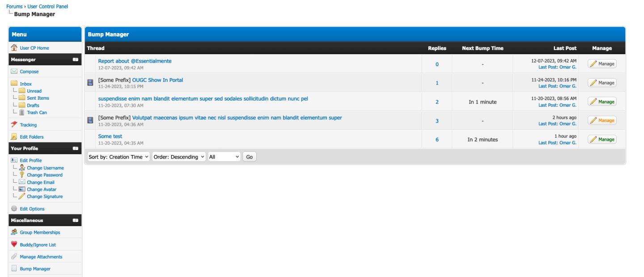Click the Manage Attachments paperclip icon

coord(14,256)
